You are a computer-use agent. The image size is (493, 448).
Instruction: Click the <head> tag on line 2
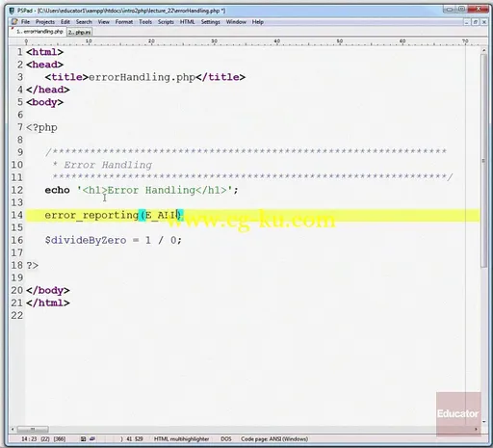[x=44, y=65]
